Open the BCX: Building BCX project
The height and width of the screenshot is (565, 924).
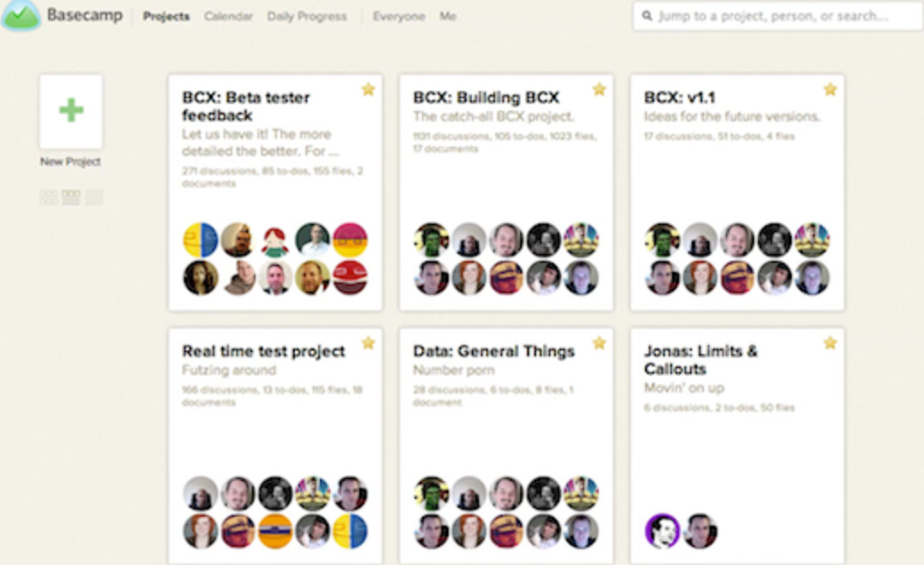486,97
